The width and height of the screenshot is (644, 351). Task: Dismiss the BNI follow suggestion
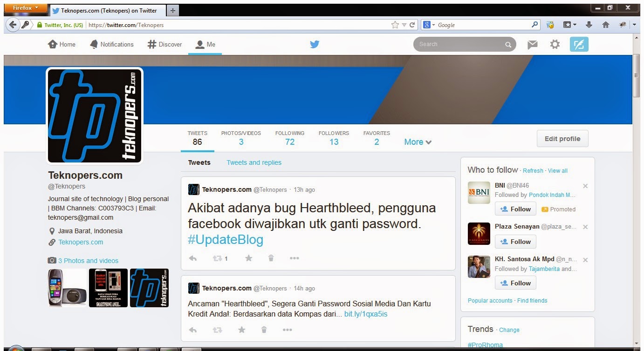585,186
